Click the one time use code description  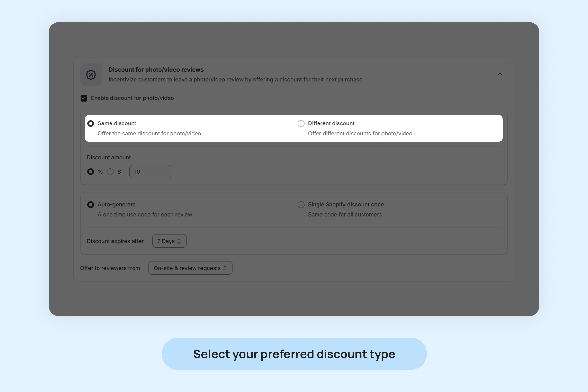[145, 215]
